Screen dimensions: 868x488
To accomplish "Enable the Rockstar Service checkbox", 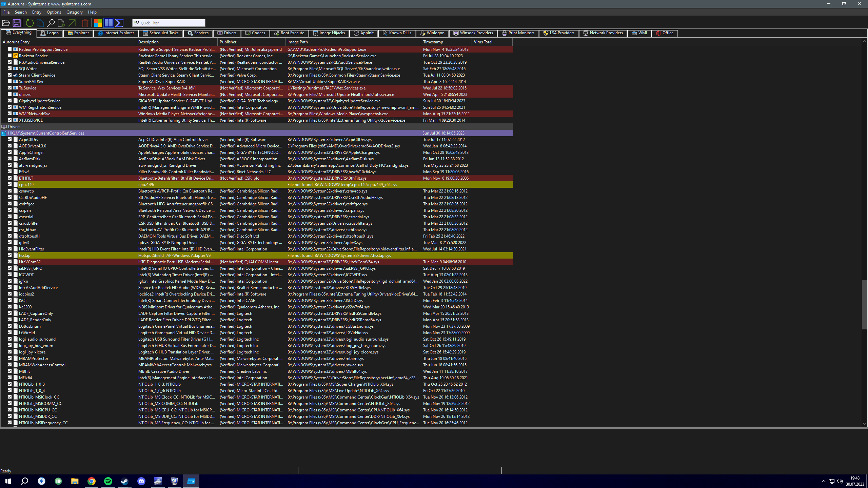I will (10, 56).
